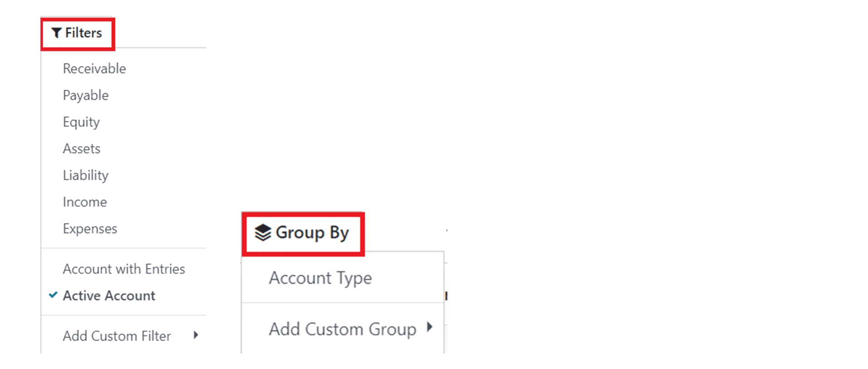This screenshot has width=868, height=369.
Task: Apply the Liability filter
Action: coord(86,175)
